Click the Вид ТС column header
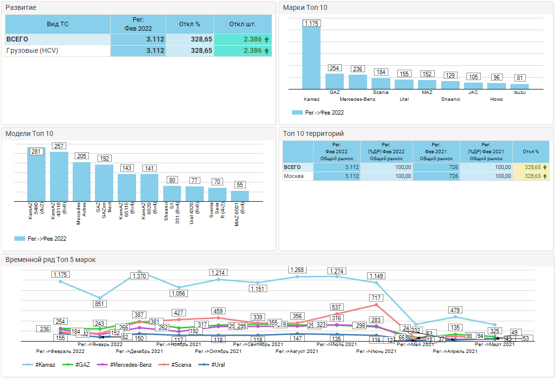This screenshot has width=555, height=392. [57, 24]
